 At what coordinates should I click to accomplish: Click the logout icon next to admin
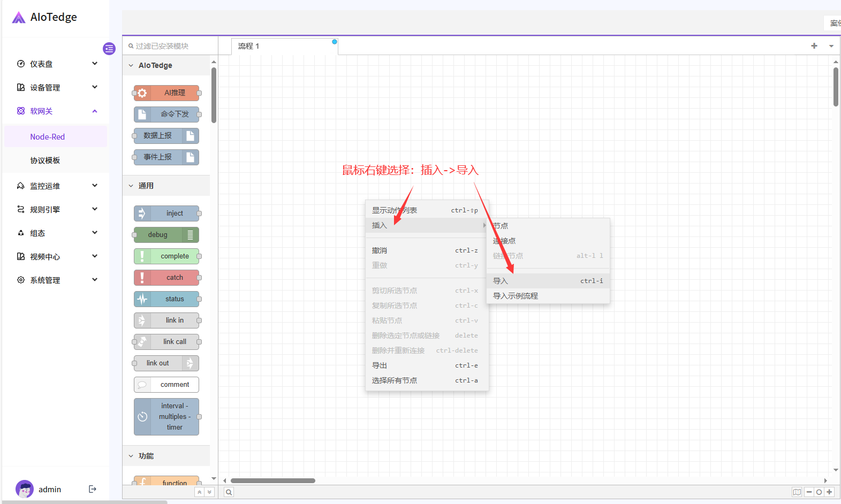click(93, 489)
